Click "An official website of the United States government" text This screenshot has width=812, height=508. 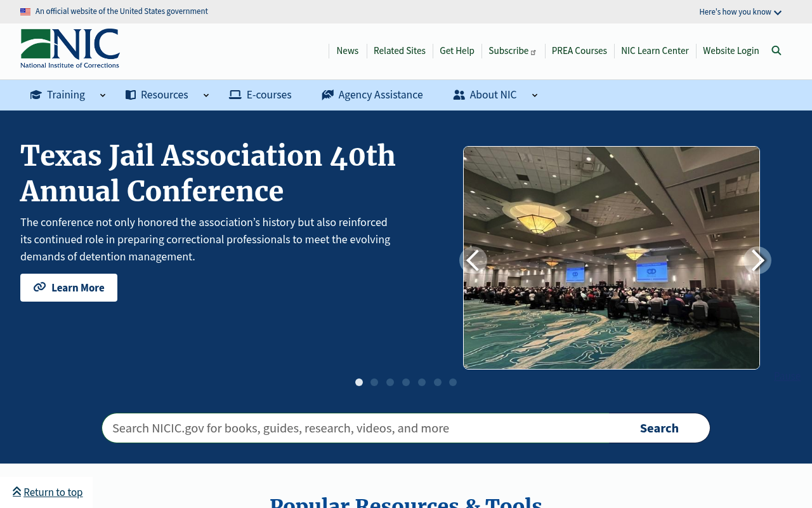[122, 11]
